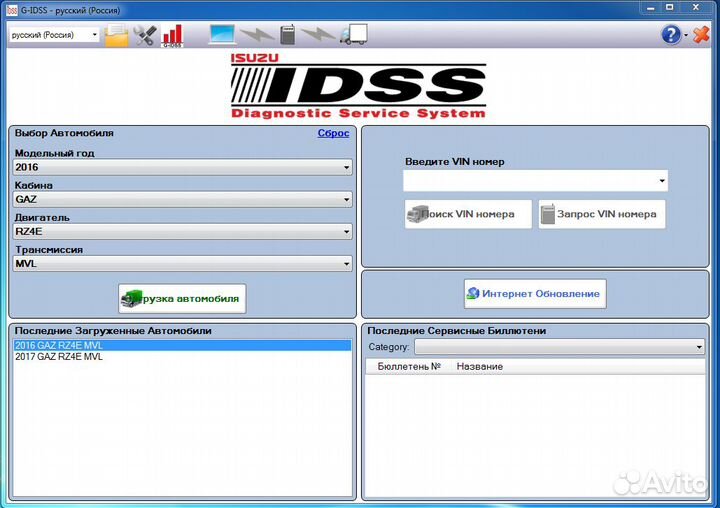Click the laptop computer icon in toolbar
The height and width of the screenshot is (508, 720).
tap(223, 35)
